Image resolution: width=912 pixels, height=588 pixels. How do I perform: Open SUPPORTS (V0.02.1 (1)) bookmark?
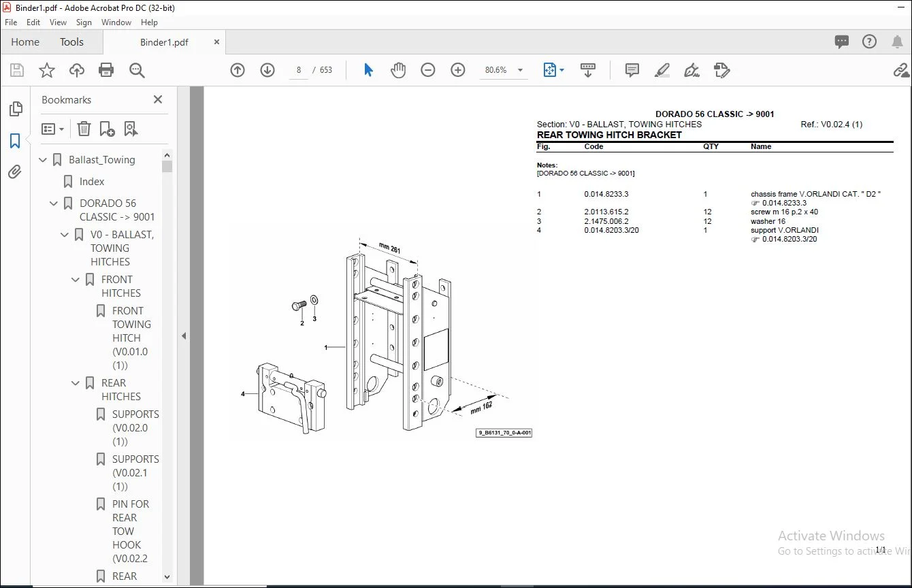[x=135, y=473]
